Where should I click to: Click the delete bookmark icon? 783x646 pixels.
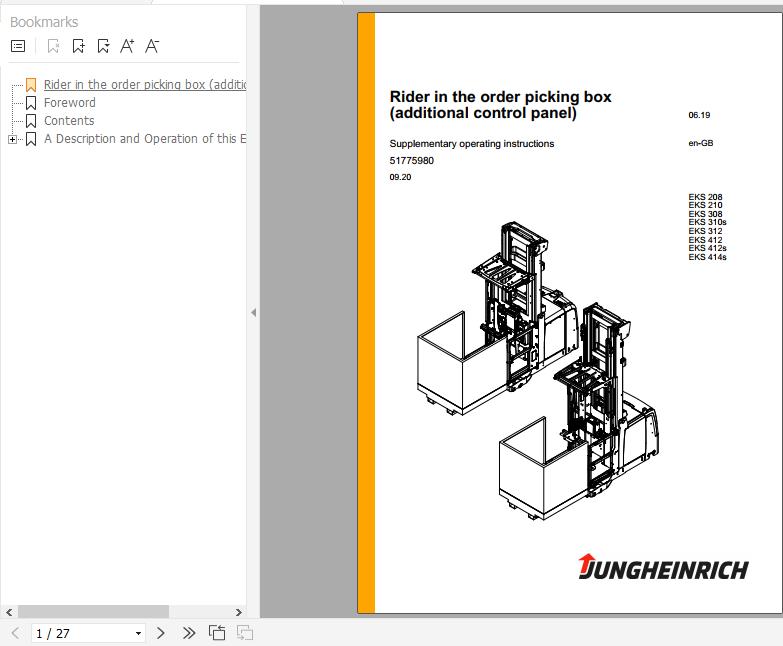(x=53, y=46)
